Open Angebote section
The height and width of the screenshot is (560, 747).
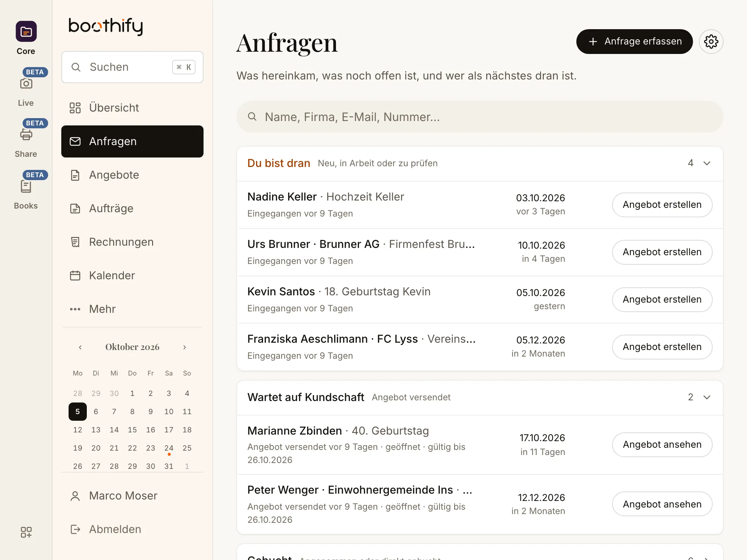132,175
